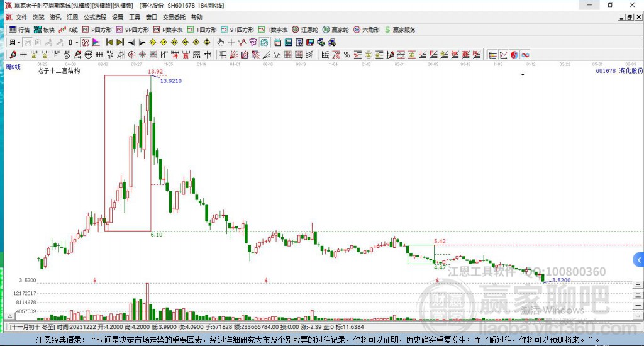
Task: Click the 周K线 period label
Action: [x=13, y=67]
